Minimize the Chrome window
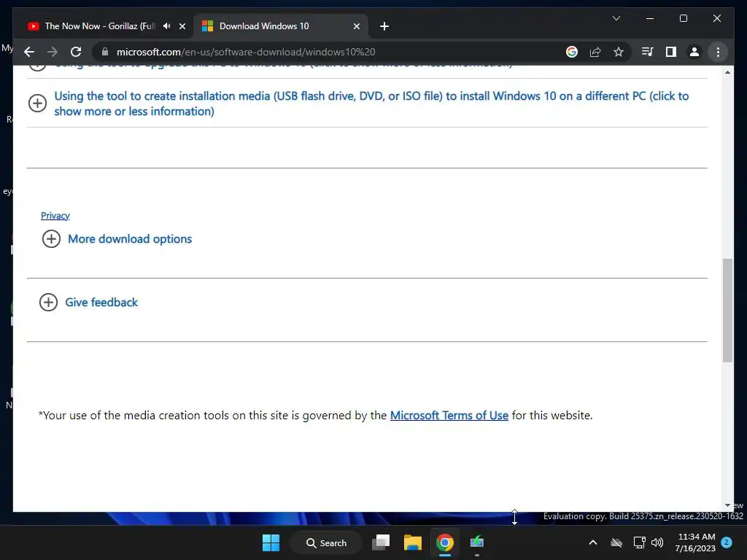 tap(650, 18)
